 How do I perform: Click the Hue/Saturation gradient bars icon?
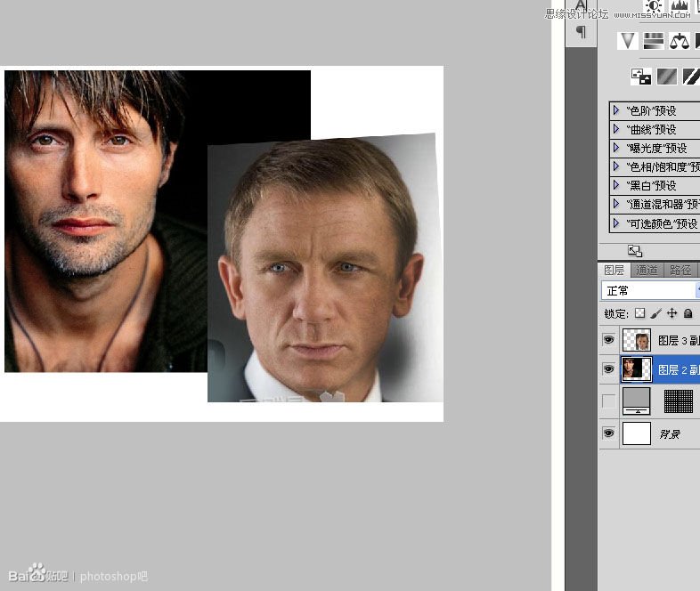(654, 41)
